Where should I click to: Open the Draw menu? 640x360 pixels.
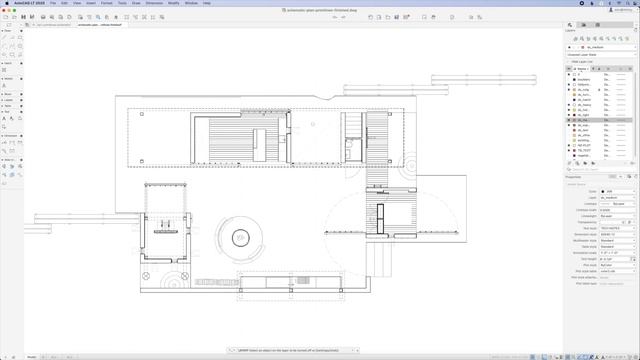136,3
